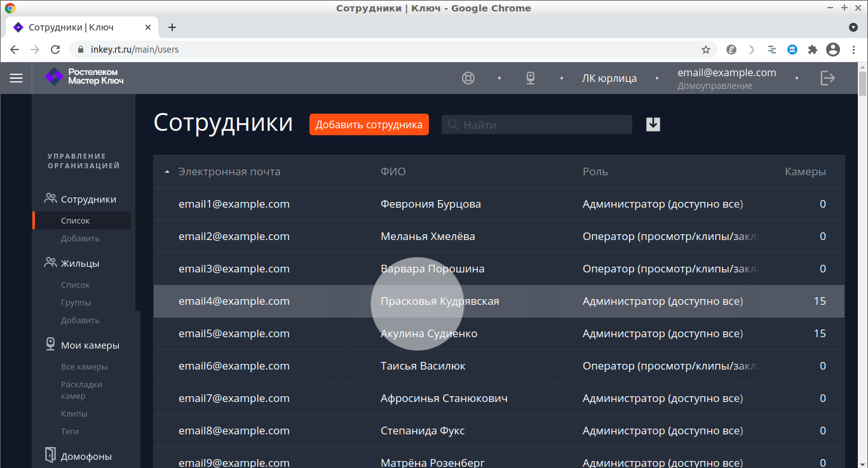Click the Найти search field
This screenshot has width=868, height=468.
(x=543, y=124)
